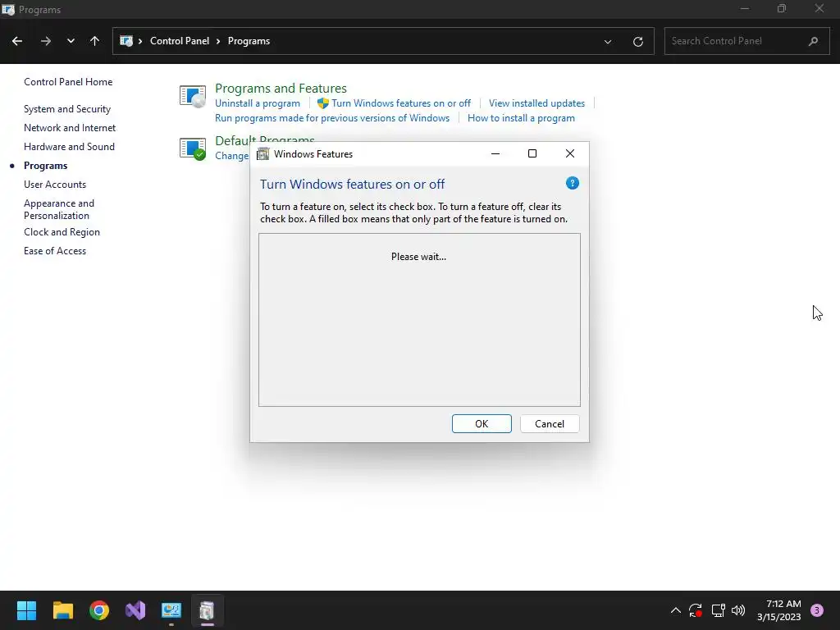The width and height of the screenshot is (840, 630).
Task: Go up one level with the up arrow
Action: [95, 41]
